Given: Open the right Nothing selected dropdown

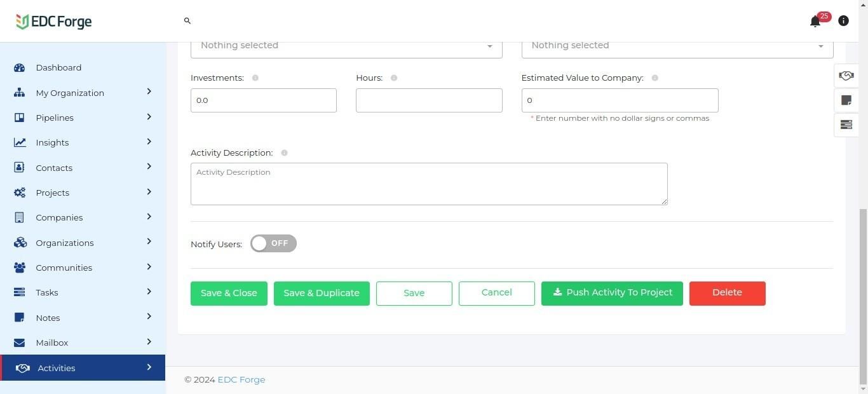Looking at the screenshot, I should [x=677, y=46].
